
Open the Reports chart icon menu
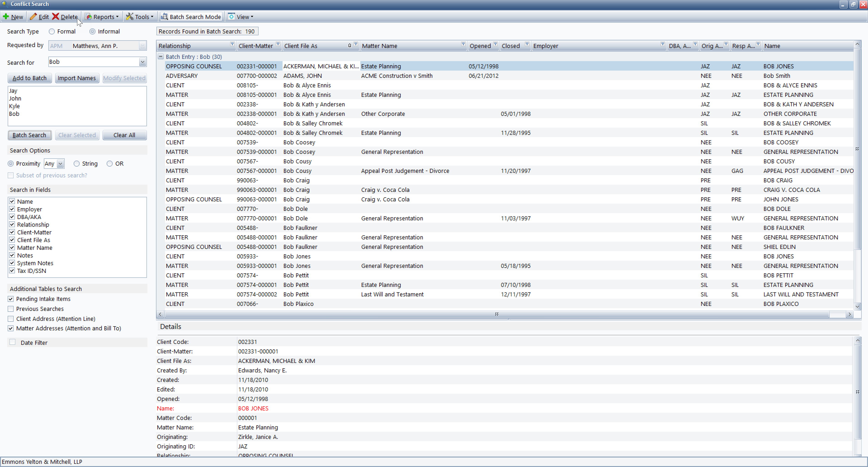pyautogui.click(x=88, y=17)
